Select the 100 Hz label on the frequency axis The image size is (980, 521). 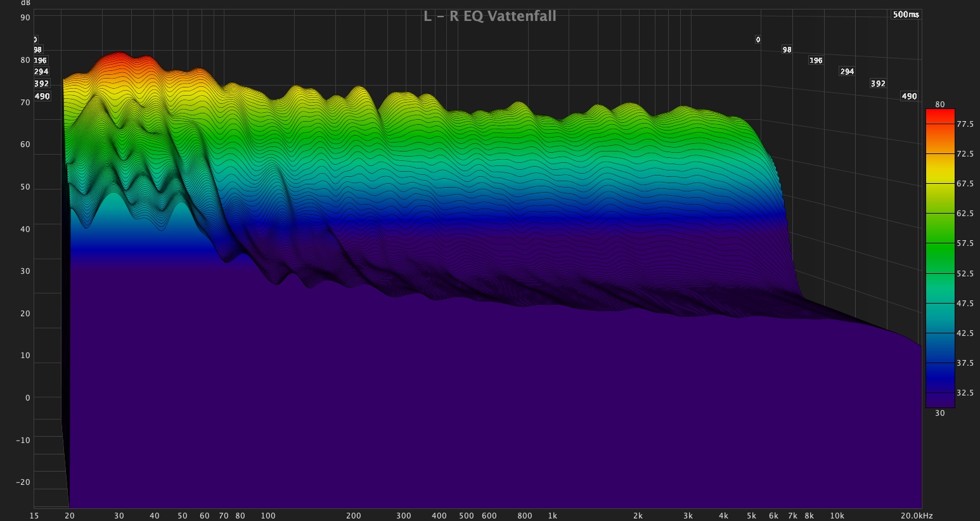pos(268,515)
